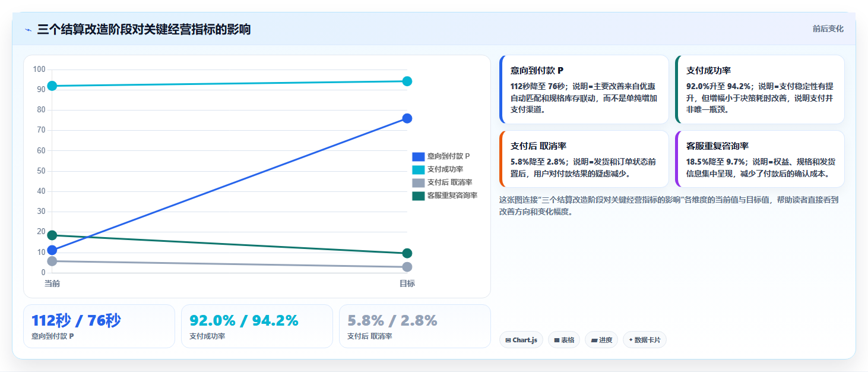Select the 数据卡片 tag chip

click(x=645, y=340)
